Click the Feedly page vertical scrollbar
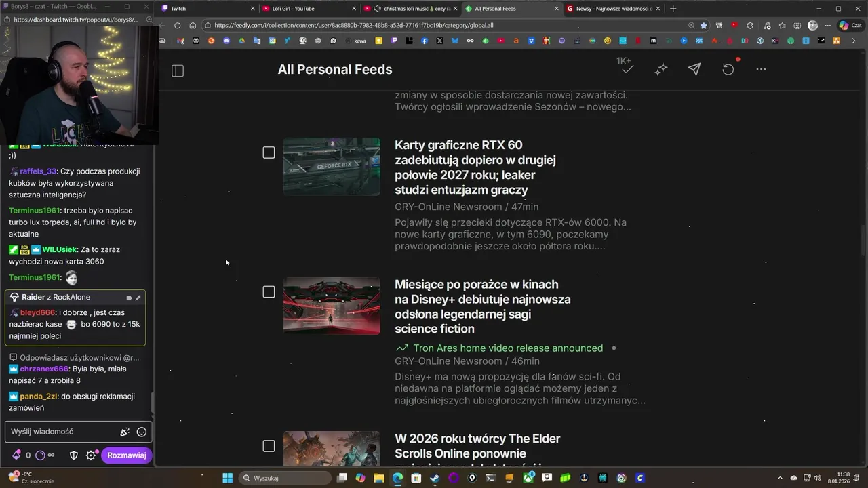Image resolution: width=868 pixels, height=488 pixels. point(863,241)
